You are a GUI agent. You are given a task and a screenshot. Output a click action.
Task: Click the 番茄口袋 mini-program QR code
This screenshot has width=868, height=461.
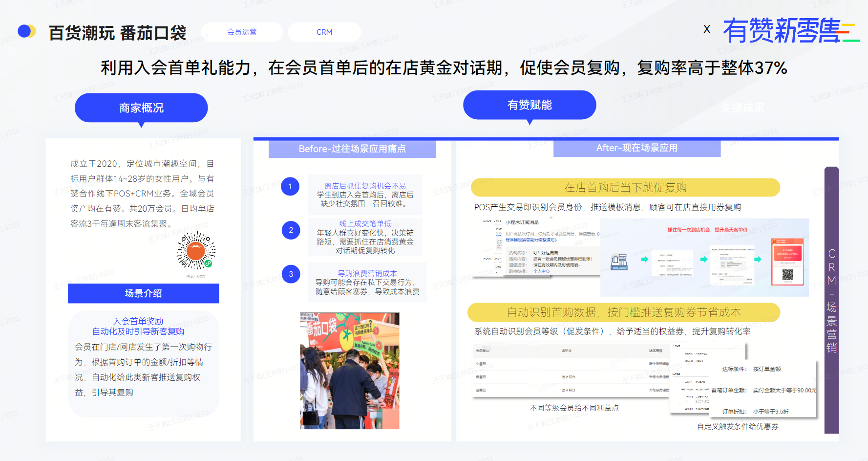coord(196,251)
